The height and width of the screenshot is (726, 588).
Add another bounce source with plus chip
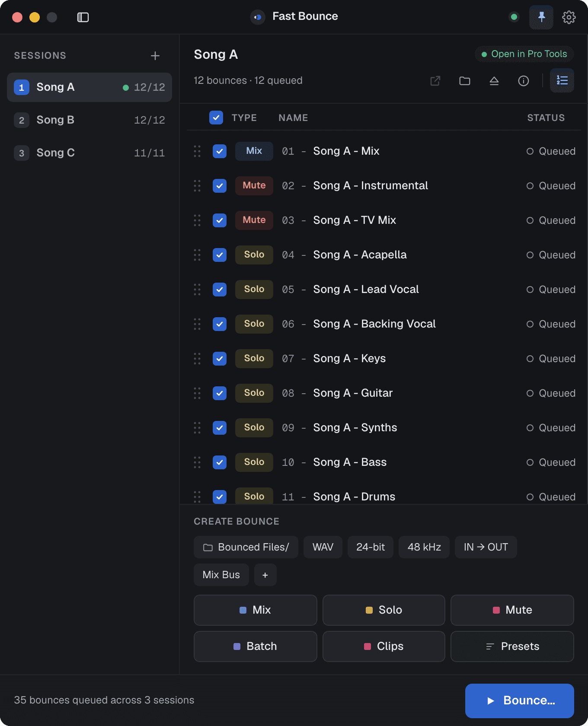265,575
